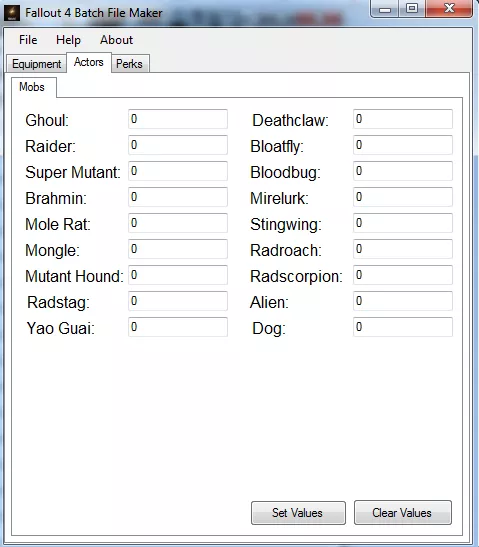Image resolution: width=479 pixels, height=547 pixels.
Task: Click the Alien quantity field
Action: tap(403, 301)
